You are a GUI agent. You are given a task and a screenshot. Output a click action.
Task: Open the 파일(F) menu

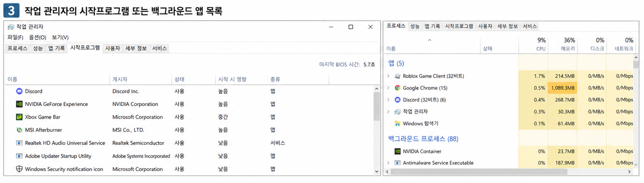(15, 37)
